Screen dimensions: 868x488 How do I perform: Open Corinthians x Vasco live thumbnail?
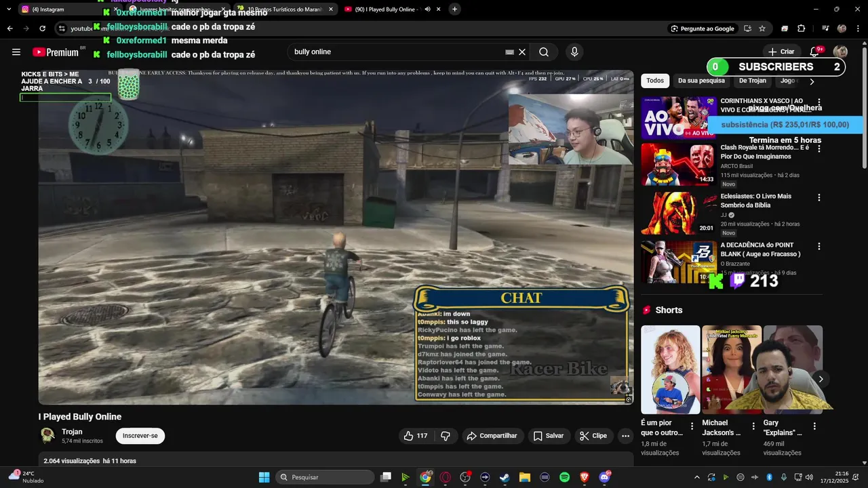[679, 118]
